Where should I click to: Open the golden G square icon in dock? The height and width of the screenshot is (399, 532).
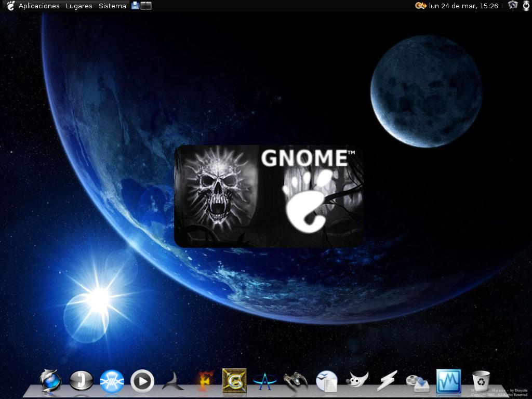(x=234, y=381)
